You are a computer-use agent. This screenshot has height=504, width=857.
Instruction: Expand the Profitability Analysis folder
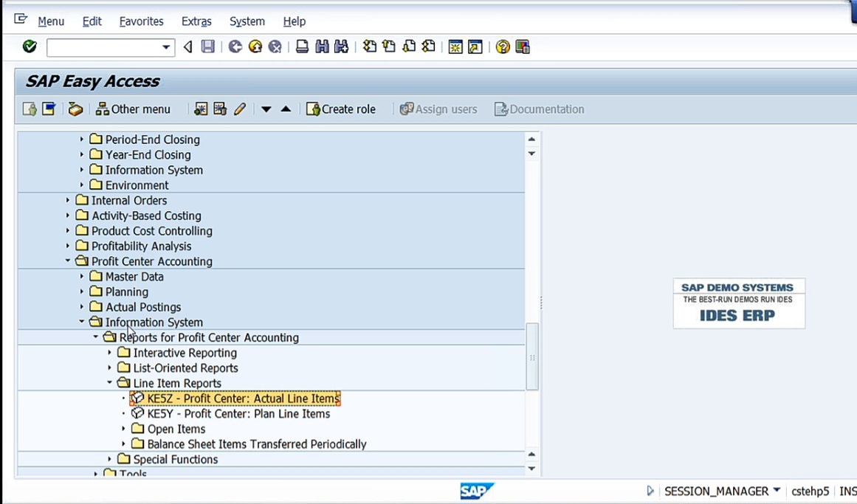68,246
